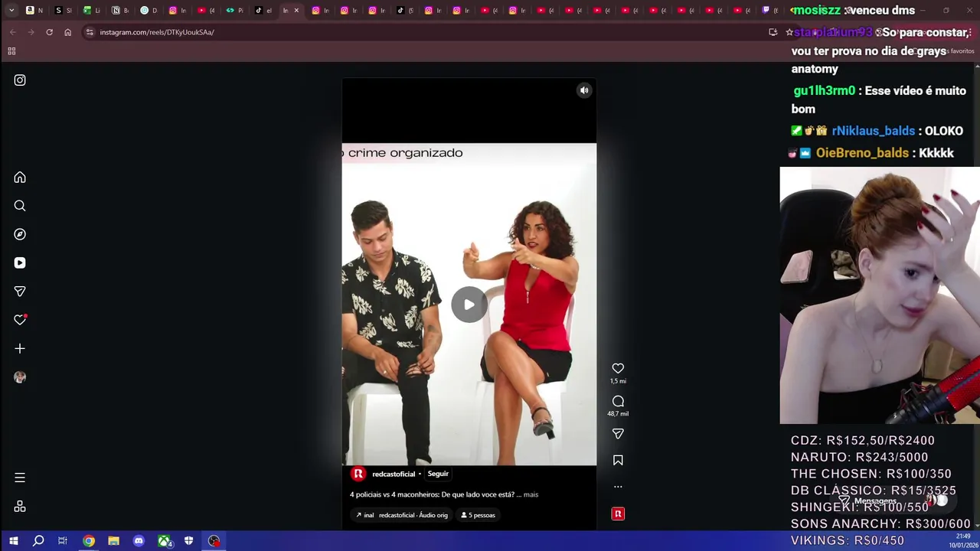Open notifications heart in sidebar
Viewport: 980px width, 551px height.
tap(20, 320)
